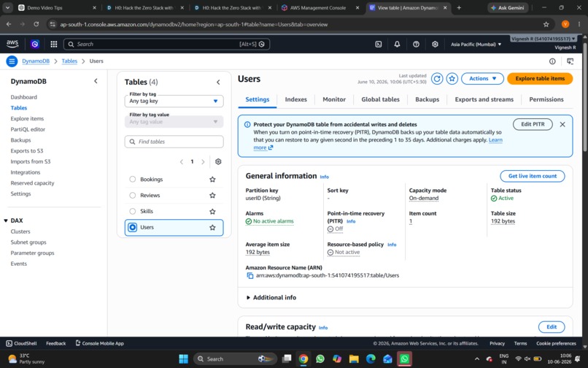Go to previous page of tables list

(x=182, y=162)
